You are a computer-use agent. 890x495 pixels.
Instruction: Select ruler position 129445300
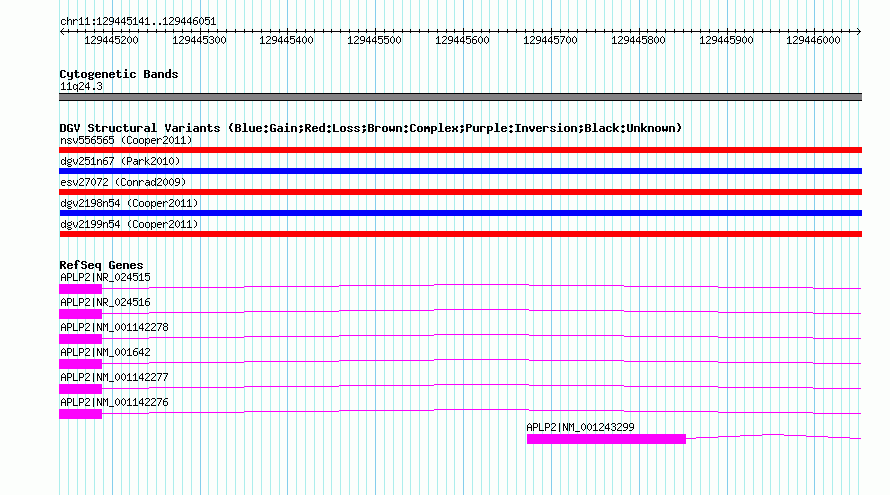click(x=199, y=40)
